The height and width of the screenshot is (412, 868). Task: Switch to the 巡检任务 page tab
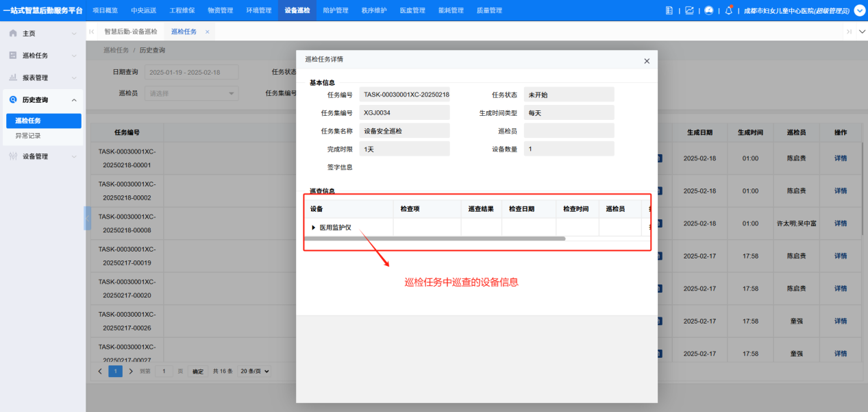[184, 32]
